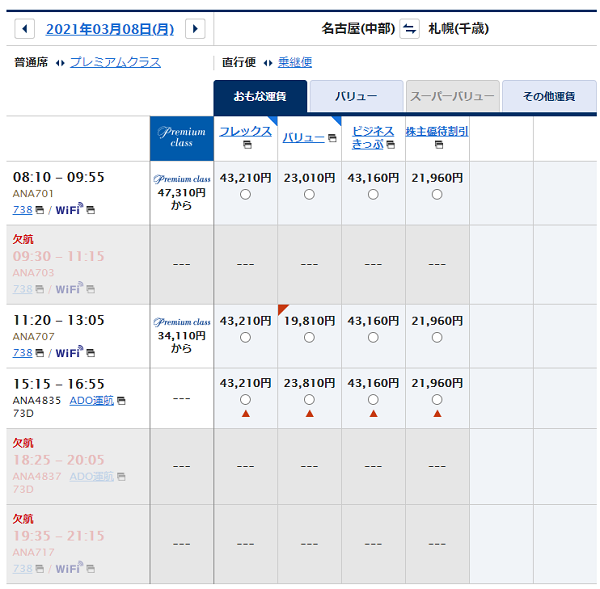This screenshot has height=589, width=600.
Task: Click cancelled flight number ANA717
Action: 34,552
